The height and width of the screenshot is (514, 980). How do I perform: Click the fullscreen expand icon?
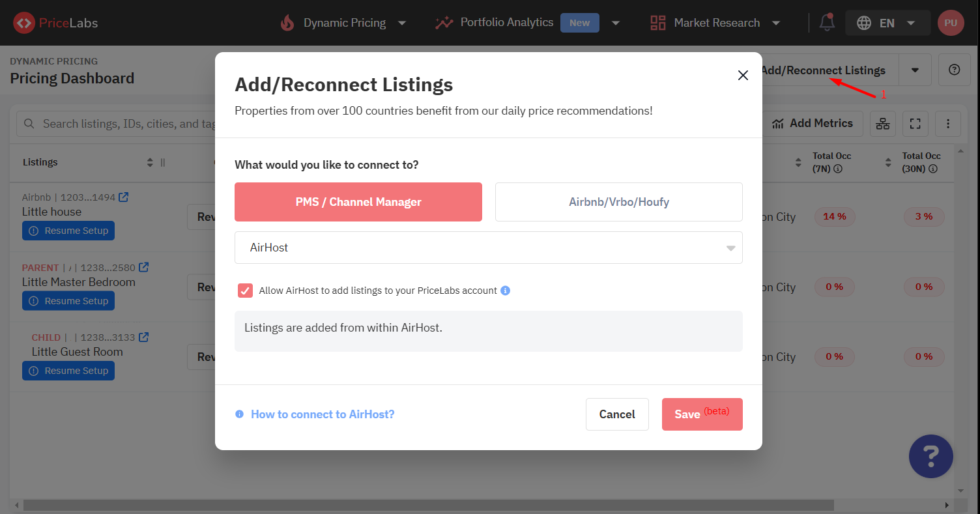(x=915, y=124)
